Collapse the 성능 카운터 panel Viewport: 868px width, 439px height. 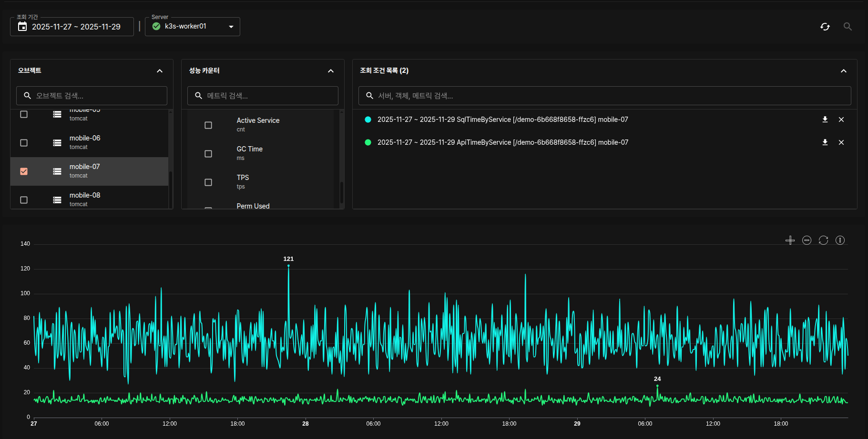pos(331,71)
